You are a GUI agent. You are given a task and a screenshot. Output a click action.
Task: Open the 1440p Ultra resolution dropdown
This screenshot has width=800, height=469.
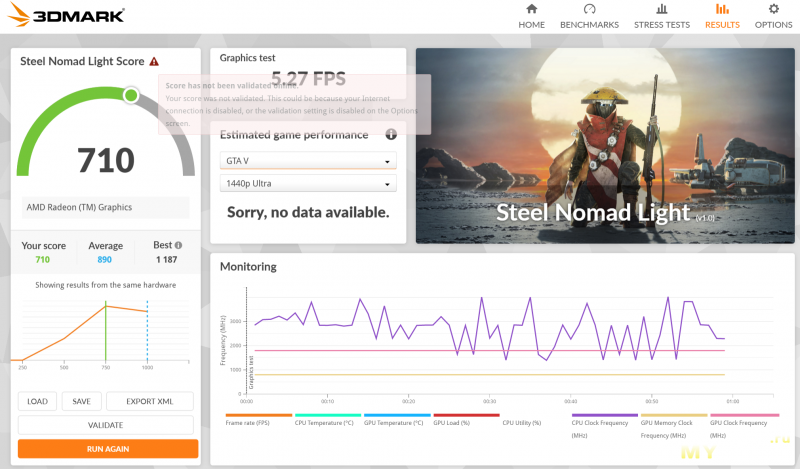(308, 183)
